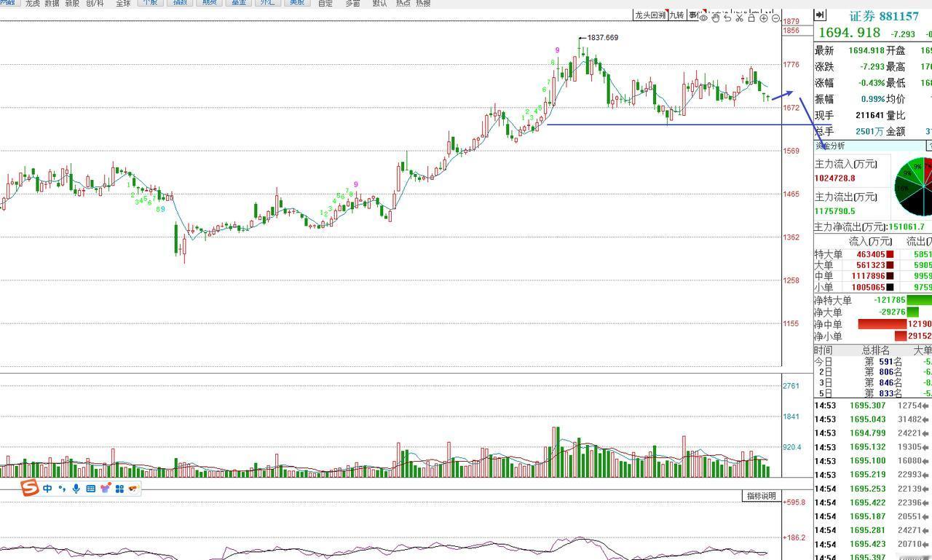This screenshot has height=560, width=932.
Task: Open the 多窗 menu item
Action: (352, 4)
